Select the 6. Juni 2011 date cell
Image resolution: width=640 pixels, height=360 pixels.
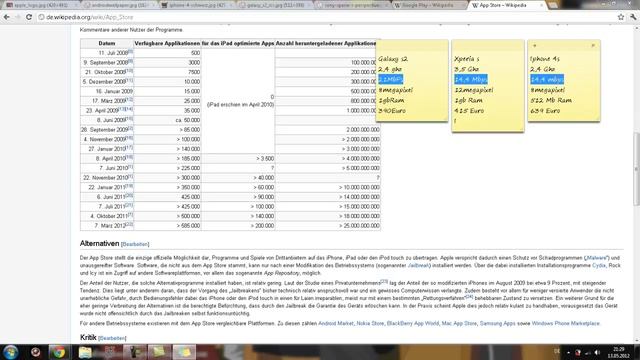107,197
